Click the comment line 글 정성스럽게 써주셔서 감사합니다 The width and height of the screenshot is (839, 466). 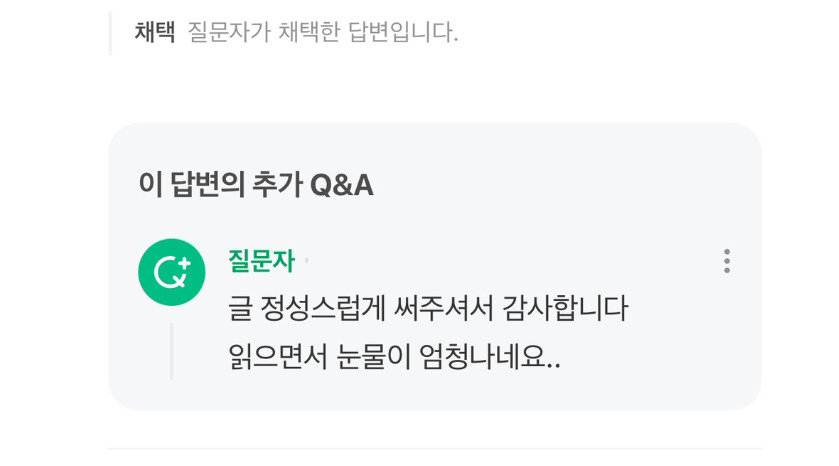click(428, 309)
